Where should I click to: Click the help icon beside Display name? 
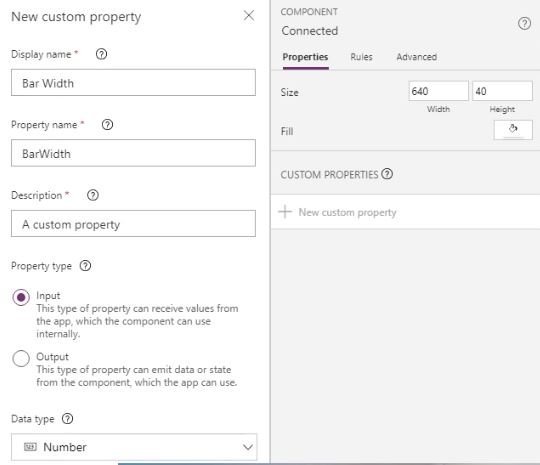click(x=101, y=54)
